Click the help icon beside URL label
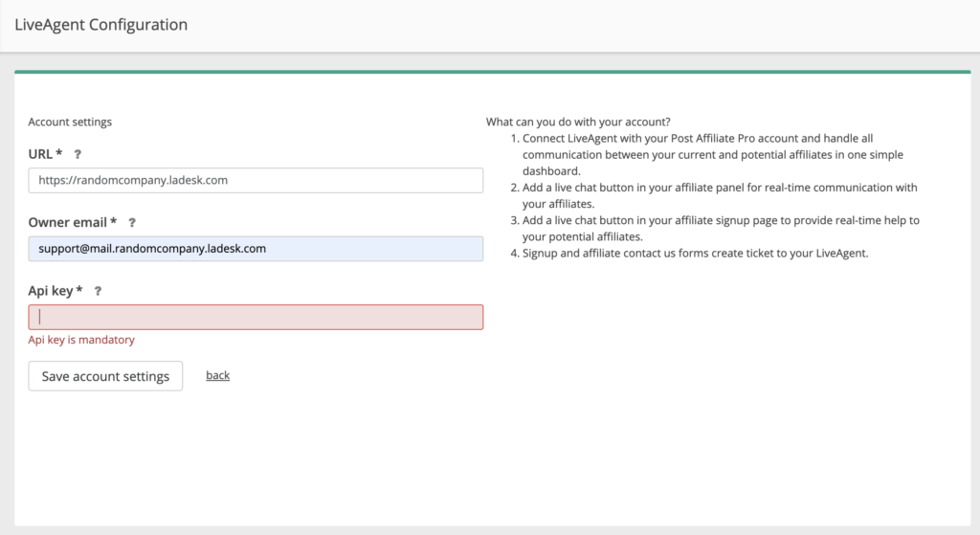This screenshot has height=535, width=980. tap(78, 154)
